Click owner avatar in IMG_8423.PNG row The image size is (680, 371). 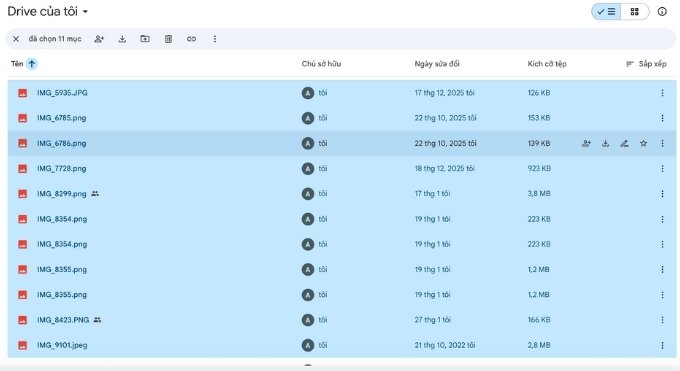click(x=308, y=320)
